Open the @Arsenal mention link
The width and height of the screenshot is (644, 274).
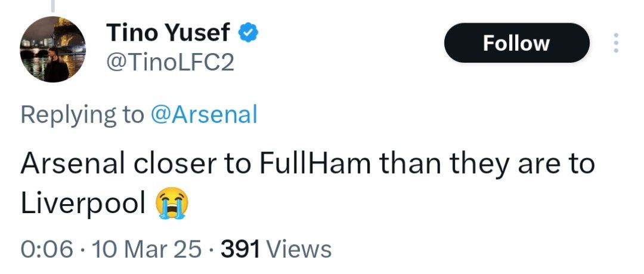[203, 114]
